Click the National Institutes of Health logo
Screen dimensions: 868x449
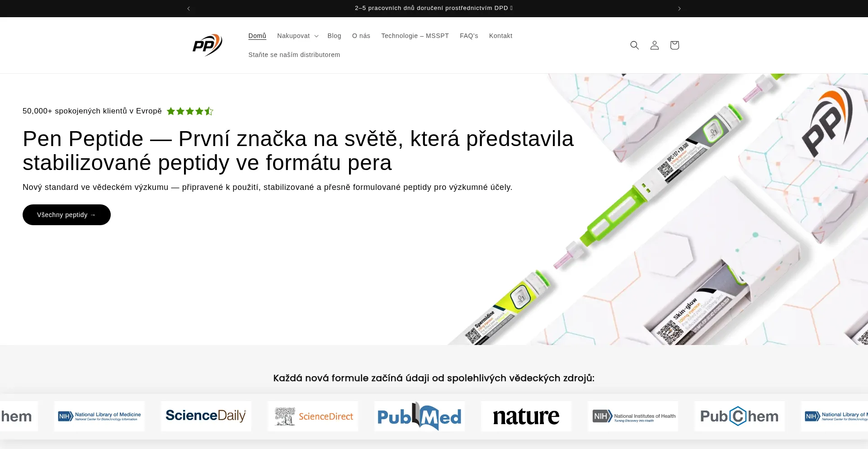click(633, 416)
